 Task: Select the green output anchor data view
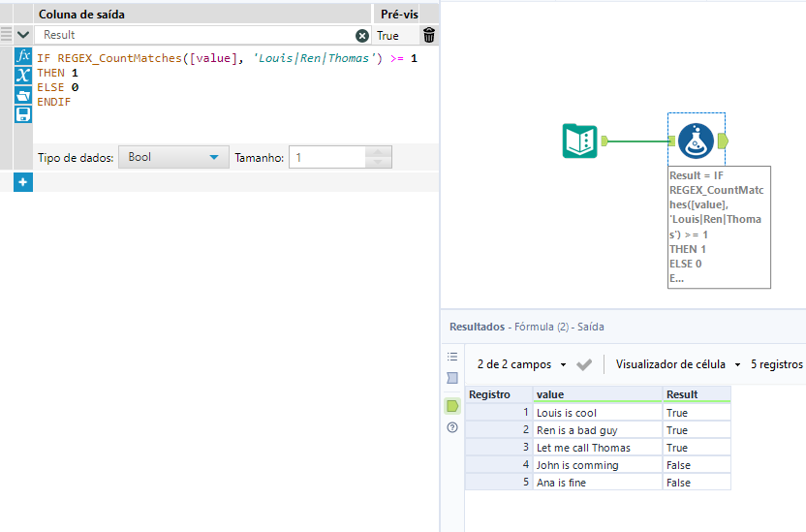(452, 406)
